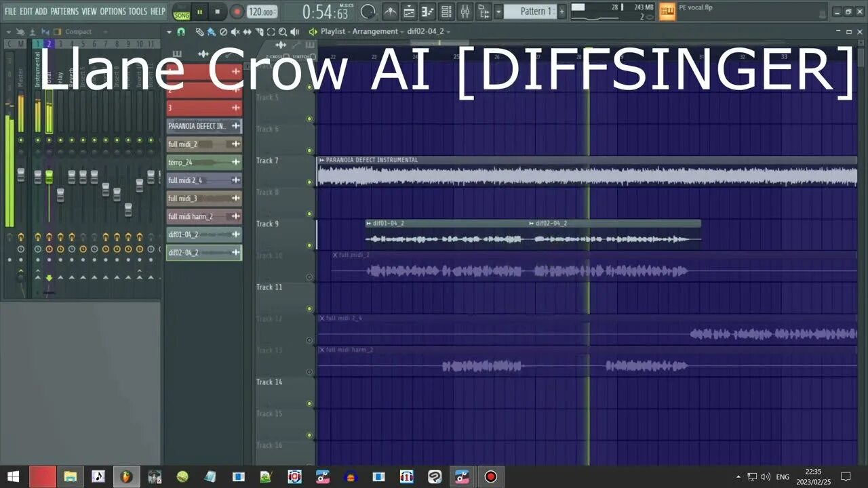The image size is (868, 488).
Task: Click the time display 0:54:63
Action: click(x=325, y=12)
